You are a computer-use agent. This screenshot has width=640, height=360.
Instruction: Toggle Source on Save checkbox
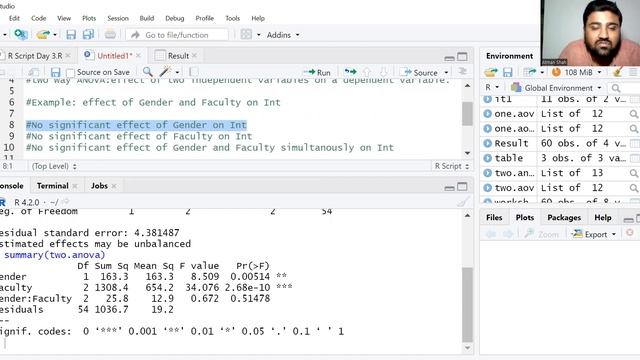pyautogui.click(x=70, y=73)
